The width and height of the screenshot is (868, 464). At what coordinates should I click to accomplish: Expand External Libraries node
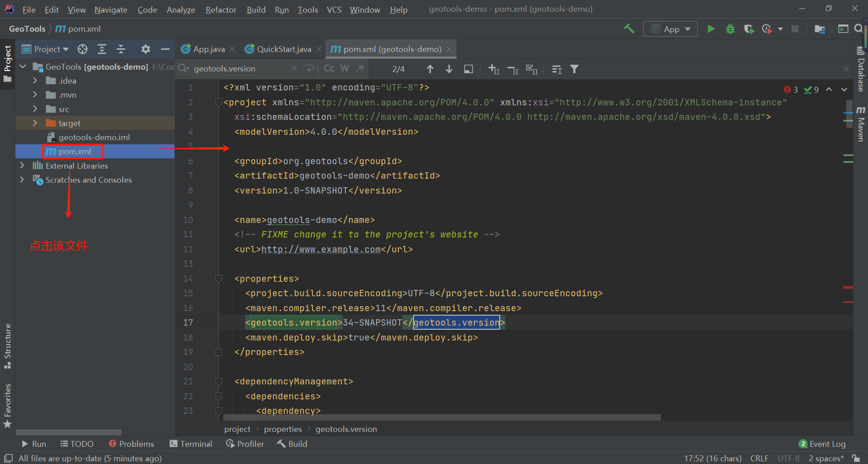[22, 166]
